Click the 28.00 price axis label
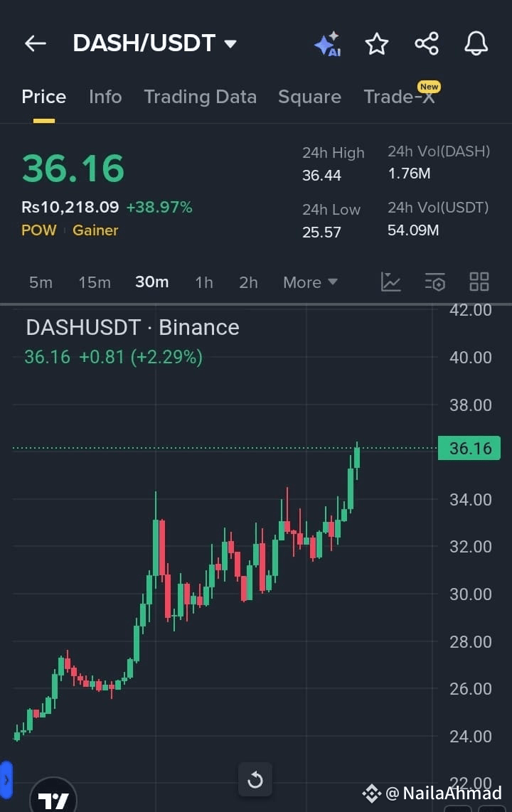The width and height of the screenshot is (512, 812). click(x=470, y=641)
